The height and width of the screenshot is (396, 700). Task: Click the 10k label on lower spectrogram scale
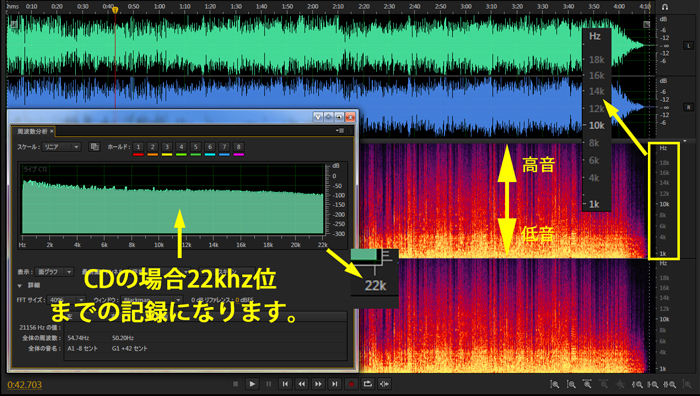(x=665, y=319)
